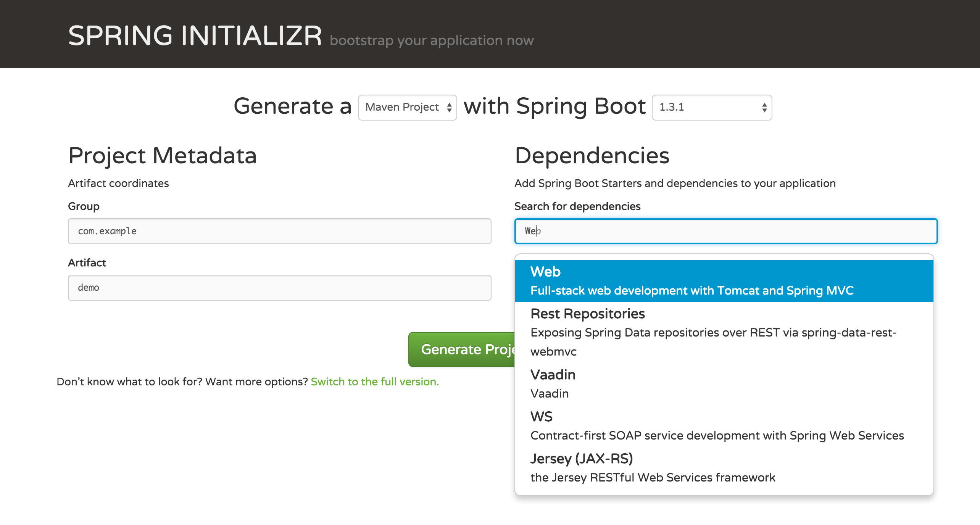Choose Jersey (JAX-RS) from the list

582,459
